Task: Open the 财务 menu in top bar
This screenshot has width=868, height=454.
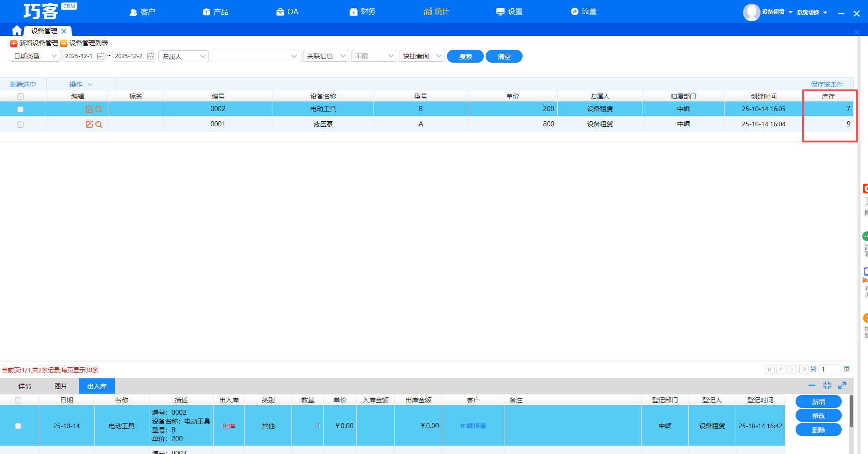Action: tap(363, 12)
